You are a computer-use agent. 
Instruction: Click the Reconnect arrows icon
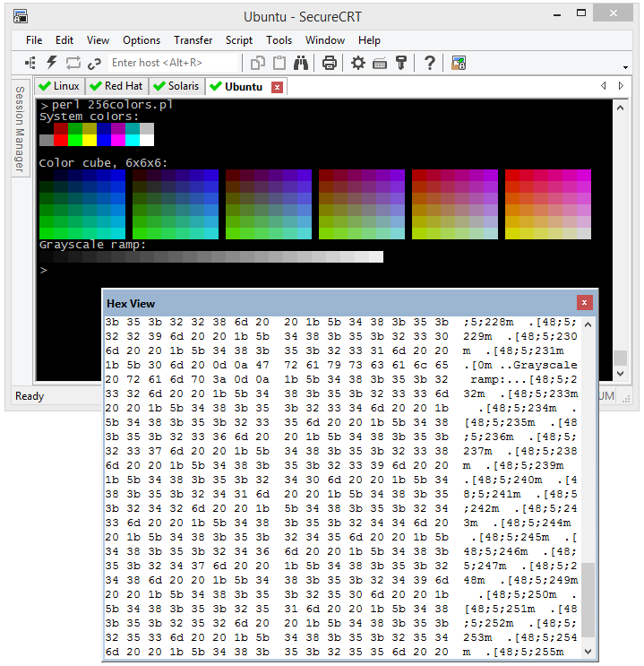coord(73,63)
